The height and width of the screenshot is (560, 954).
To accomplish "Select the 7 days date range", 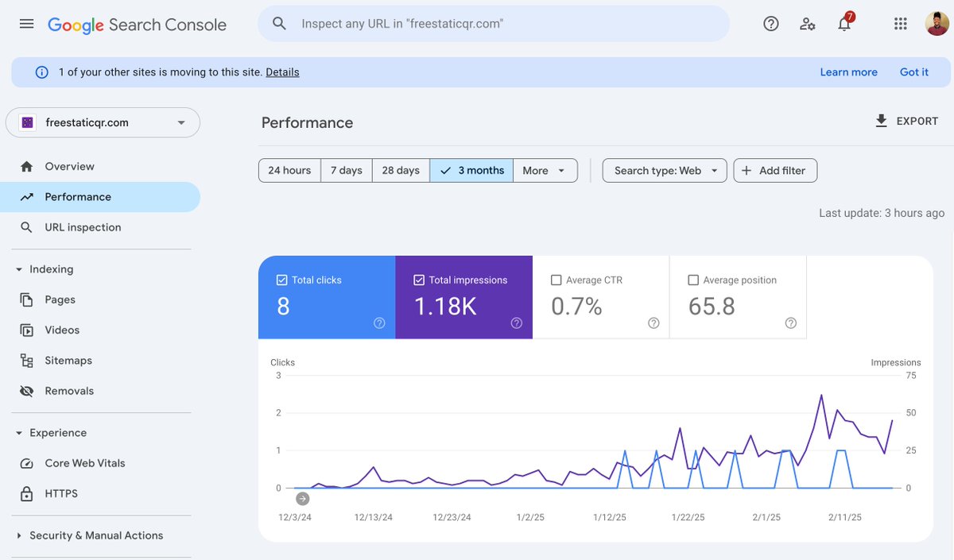I will tap(347, 171).
